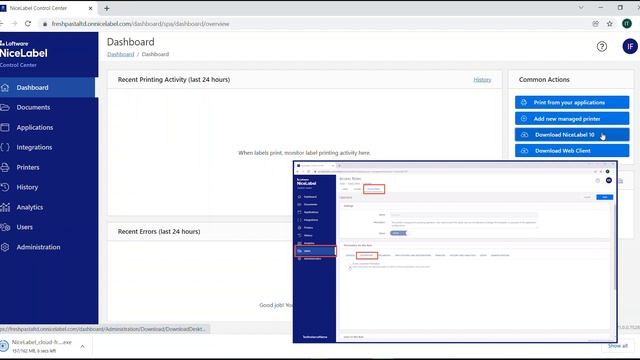
Task: Click the browser address bar URL
Action: (x=140, y=24)
